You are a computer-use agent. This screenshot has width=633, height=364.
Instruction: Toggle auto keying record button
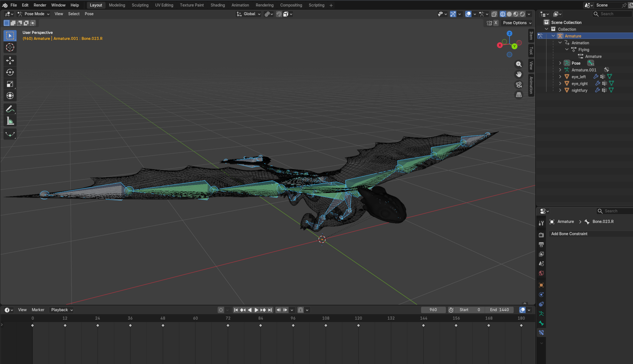coord(221,310)
